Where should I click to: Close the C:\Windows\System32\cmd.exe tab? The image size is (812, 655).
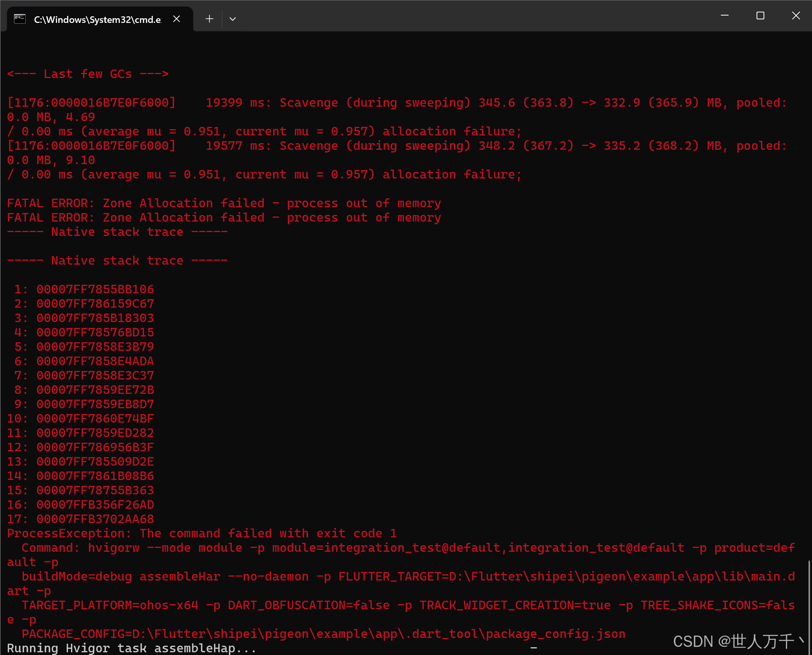[x=176, y=19]
